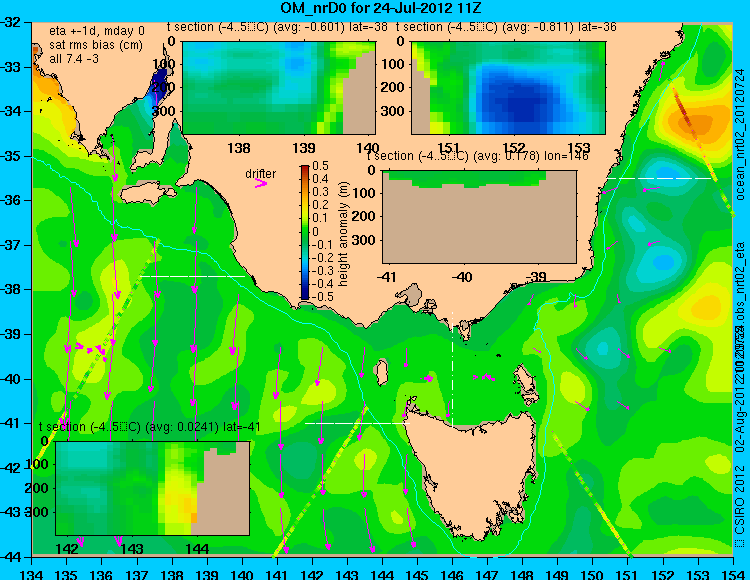Screen dimensions: 750x580
Task: Click the magenta drifter arrow legend symbol
Action: tap(261, 183)
